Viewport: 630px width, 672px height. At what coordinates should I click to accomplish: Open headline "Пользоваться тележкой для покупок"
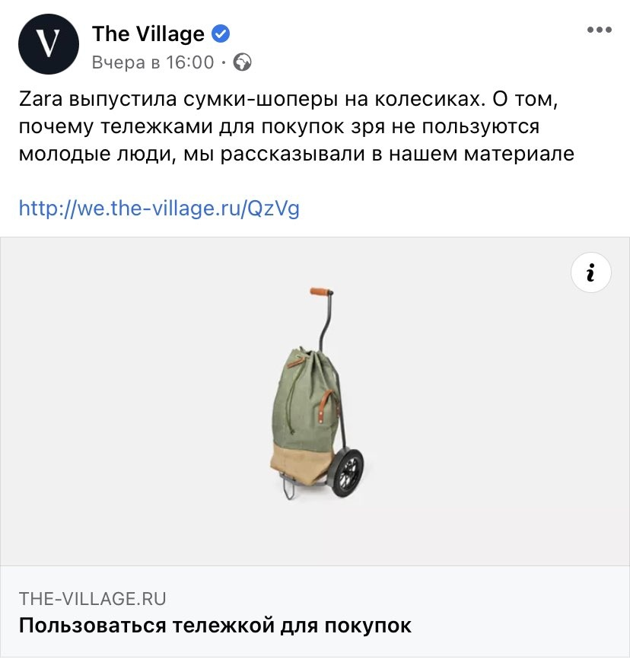click(x=215, y=626)
